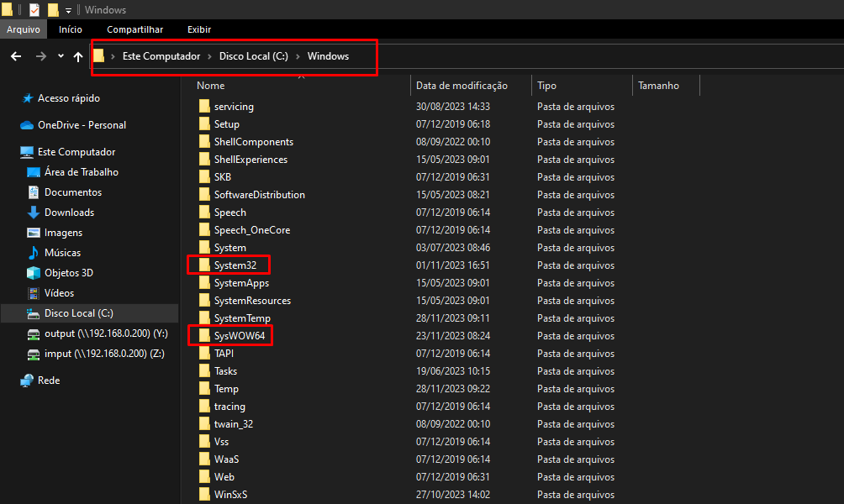844x504 pixels.
Task: Select the Acesso rápido star icon
Action: 27,98
